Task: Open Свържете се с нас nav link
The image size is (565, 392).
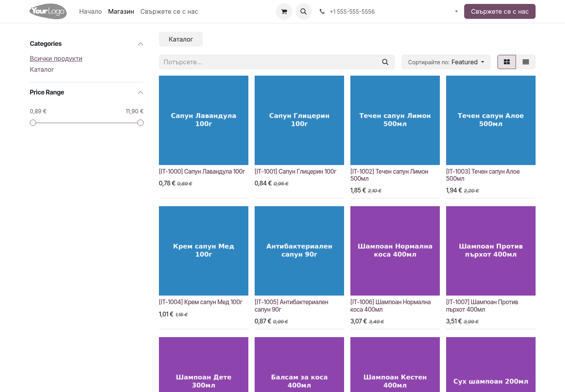Action: pos(169,11)
